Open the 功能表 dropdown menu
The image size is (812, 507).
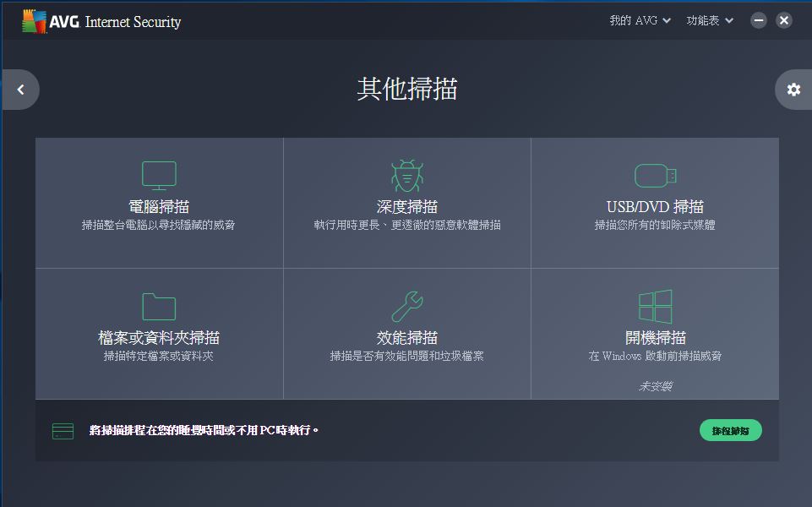coord(710,20)
